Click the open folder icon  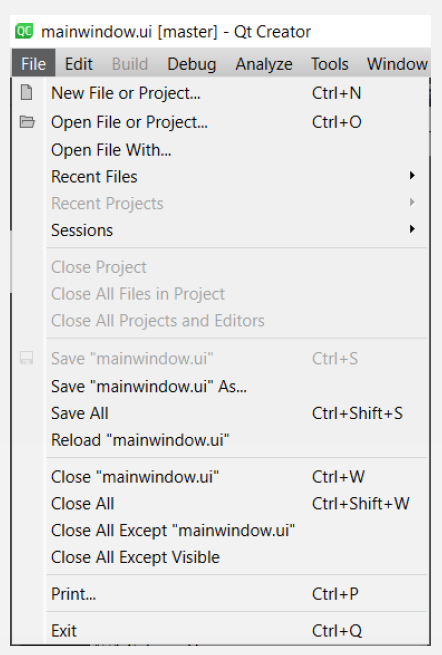point(27,122)
